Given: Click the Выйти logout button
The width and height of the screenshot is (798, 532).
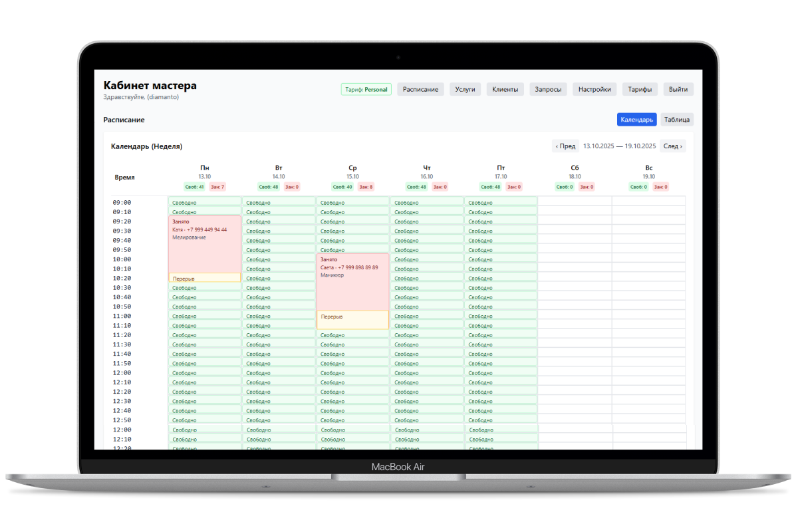Looking at the screenshot, I should pyautogui.click(x=678, y=89).
